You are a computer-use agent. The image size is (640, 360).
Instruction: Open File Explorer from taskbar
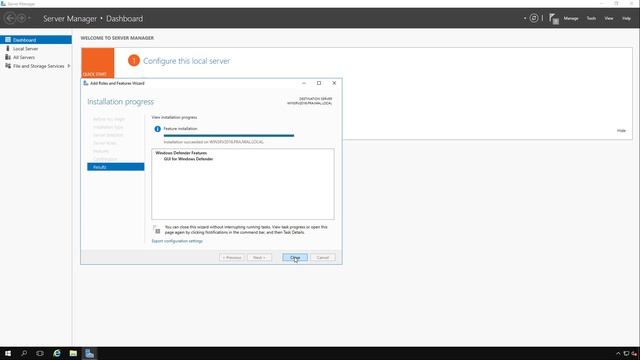[73, 353]
